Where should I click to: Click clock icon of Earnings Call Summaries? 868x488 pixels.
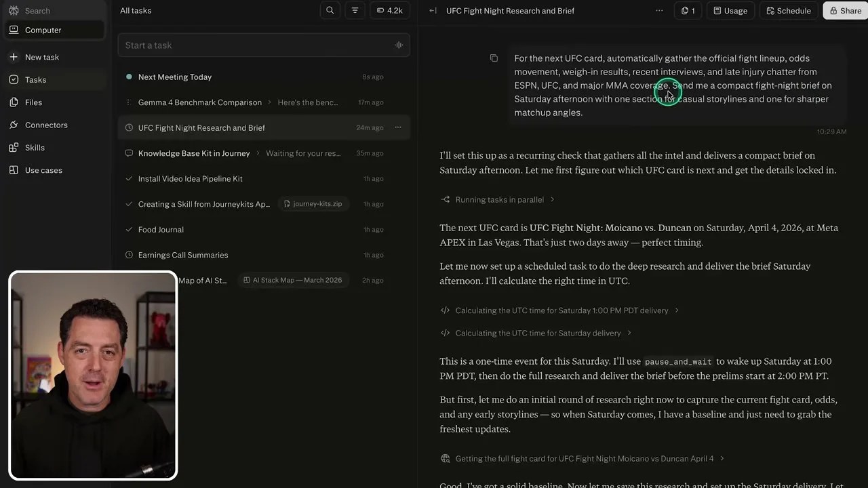[x=129, y=255]
